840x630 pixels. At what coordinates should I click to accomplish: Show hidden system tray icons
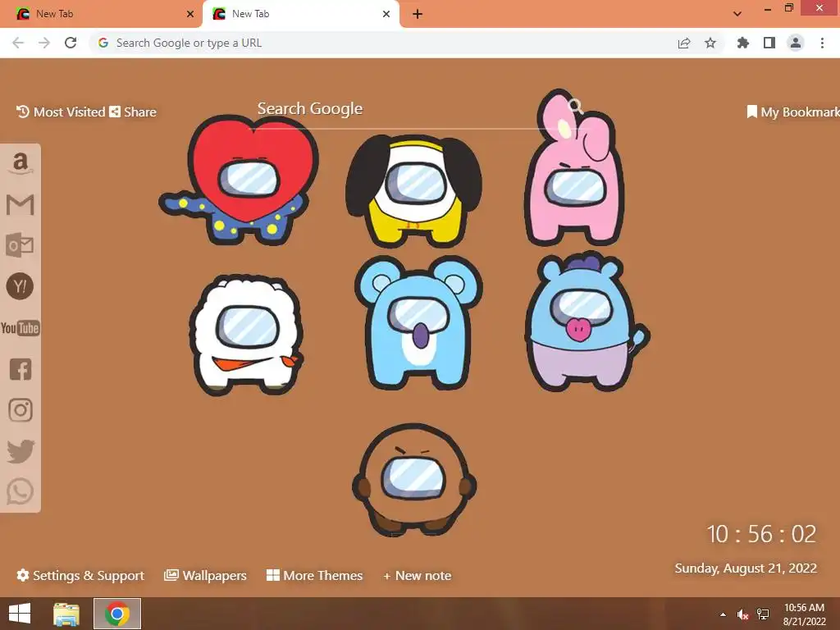[723, 614]
